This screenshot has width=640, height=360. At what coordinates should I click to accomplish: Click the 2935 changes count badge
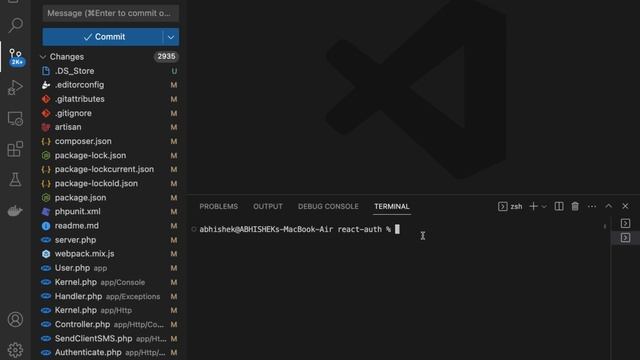point(166,56)
